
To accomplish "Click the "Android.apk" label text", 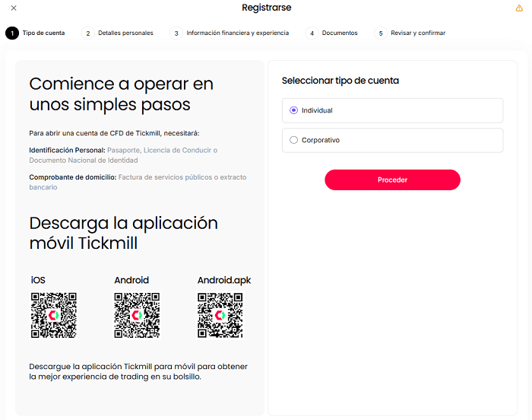I will click(224, 280).
